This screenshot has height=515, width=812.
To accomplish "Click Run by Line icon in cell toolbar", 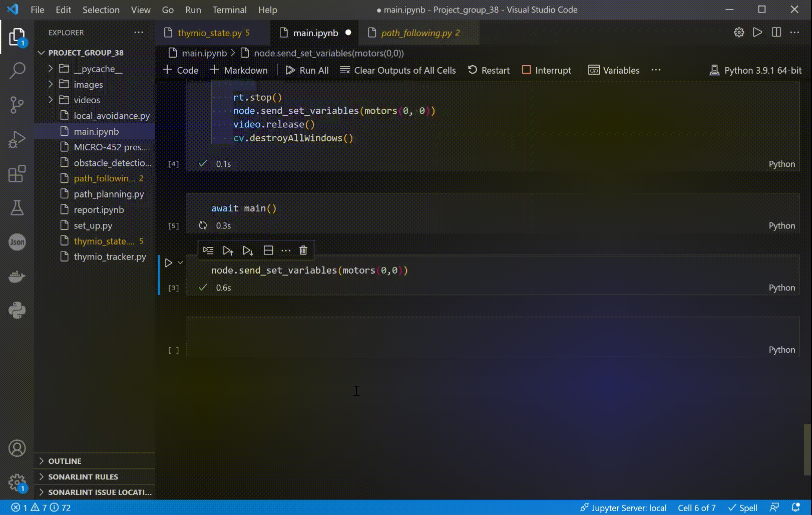I will [x=208, y=250].
